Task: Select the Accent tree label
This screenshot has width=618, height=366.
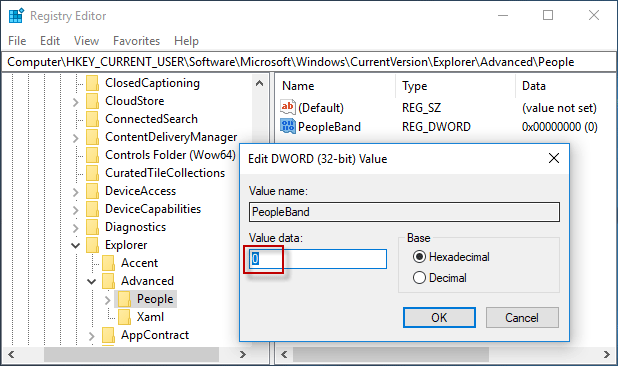Action: pyautogui.click(x=139, y=263)
